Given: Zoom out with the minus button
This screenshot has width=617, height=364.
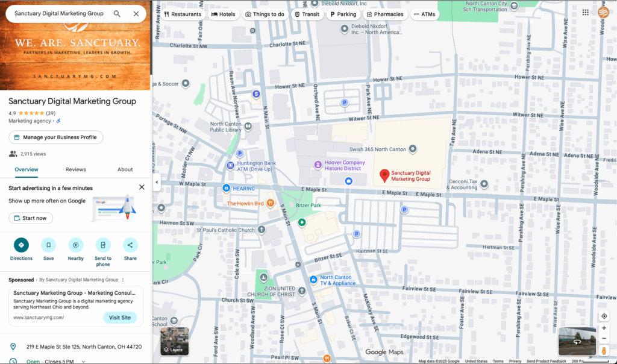Looking at the screenshot, I should [x=604, y=339].
